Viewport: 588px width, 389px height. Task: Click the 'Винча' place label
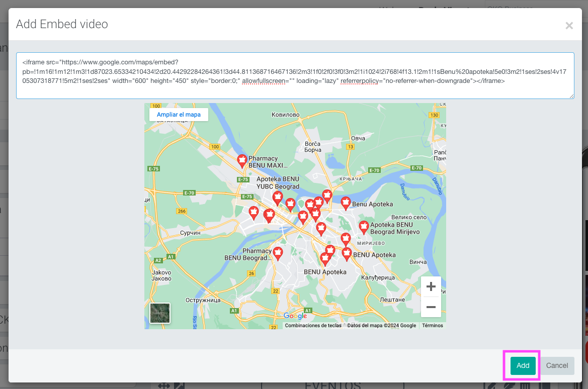(418, 262)
